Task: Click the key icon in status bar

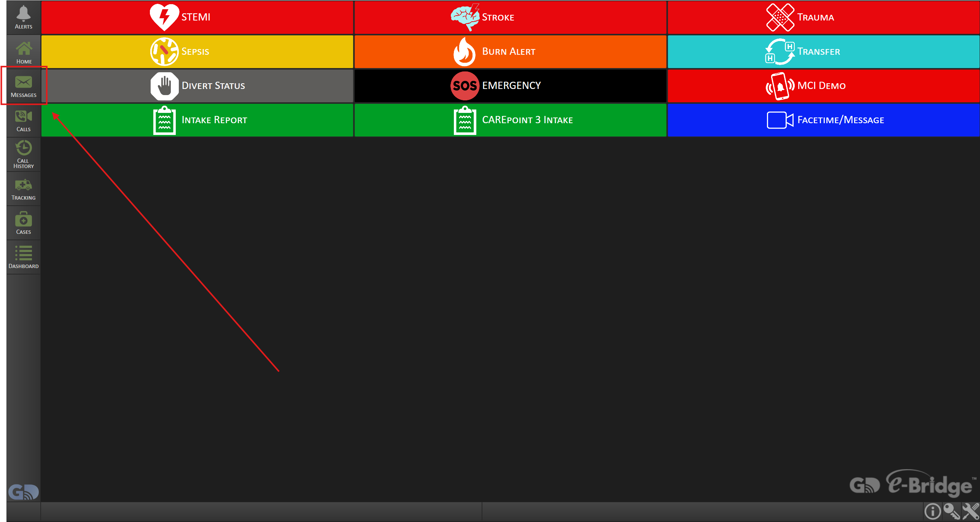Action: pyautogui.click(x=951, y=511)
